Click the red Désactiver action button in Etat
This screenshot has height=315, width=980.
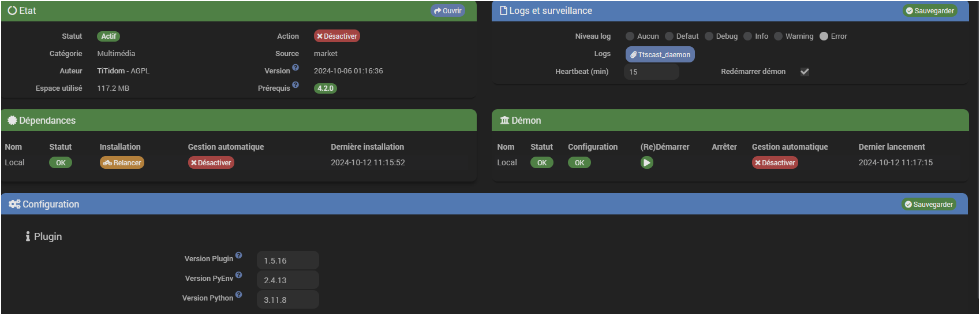(337, 36)
